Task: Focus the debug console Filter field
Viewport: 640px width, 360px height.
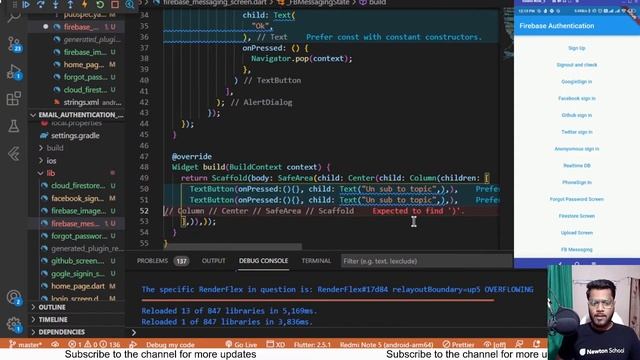Action: [426, 261]
